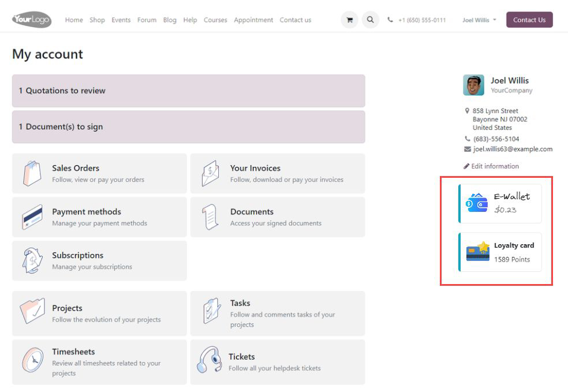Screen dimensions: 568x392
Task: Open the Events page
Action: [121, 20]
